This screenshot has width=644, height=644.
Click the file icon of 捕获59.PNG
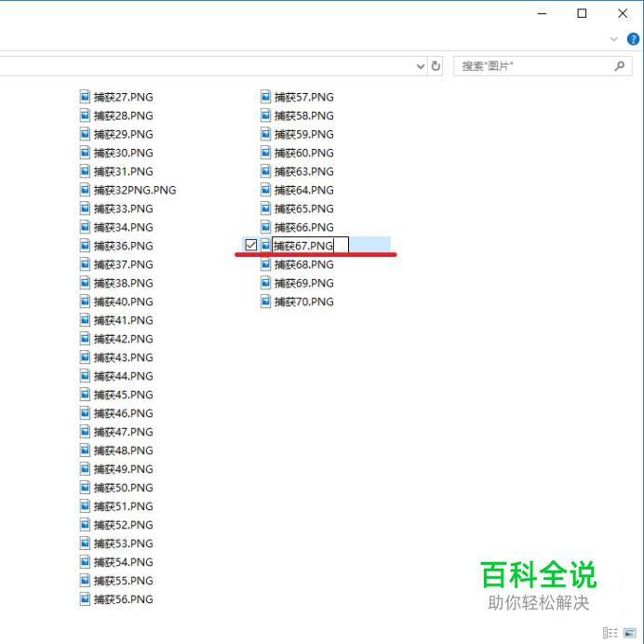pyautogui.click(x=266, y=134)
